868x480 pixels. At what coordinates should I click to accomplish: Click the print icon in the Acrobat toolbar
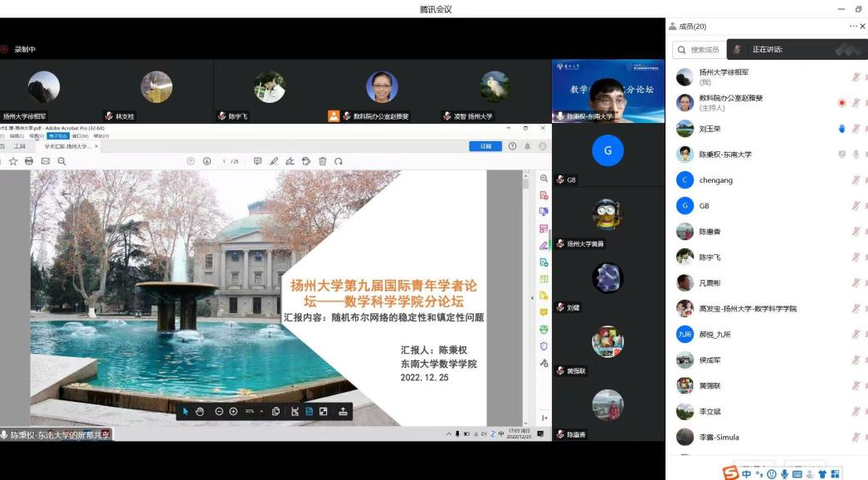pos(29,161)
